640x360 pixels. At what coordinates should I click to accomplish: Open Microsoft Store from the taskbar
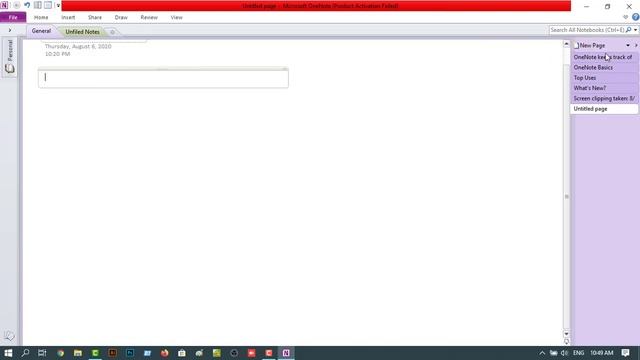pyautogui.click(x=182, y=353)
